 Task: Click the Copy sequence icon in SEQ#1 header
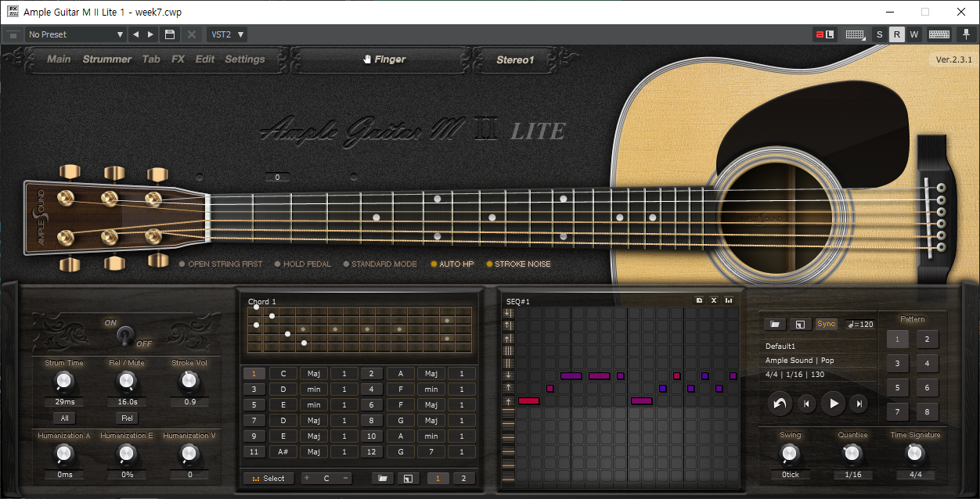pos(700,300)
